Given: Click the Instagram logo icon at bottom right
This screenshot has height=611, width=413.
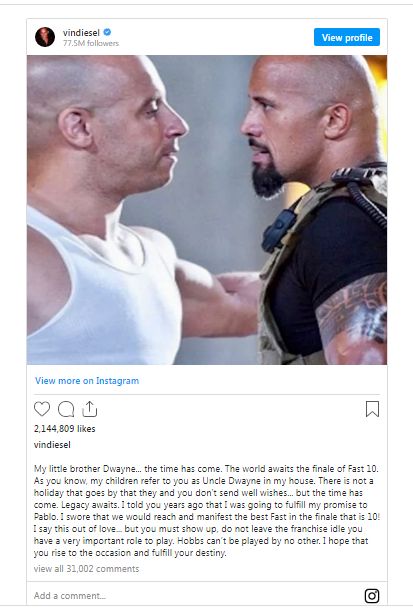Looking at the screenshot, I should 372,595.
